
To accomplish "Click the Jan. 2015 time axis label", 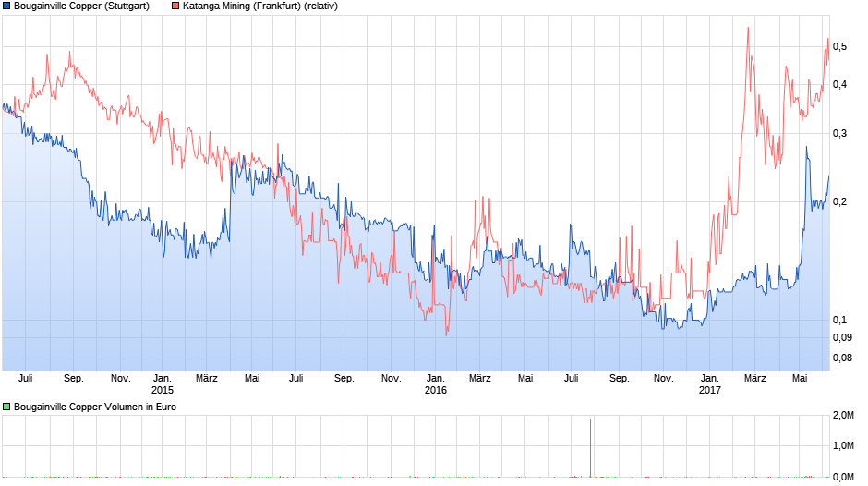I will (163, 384).
